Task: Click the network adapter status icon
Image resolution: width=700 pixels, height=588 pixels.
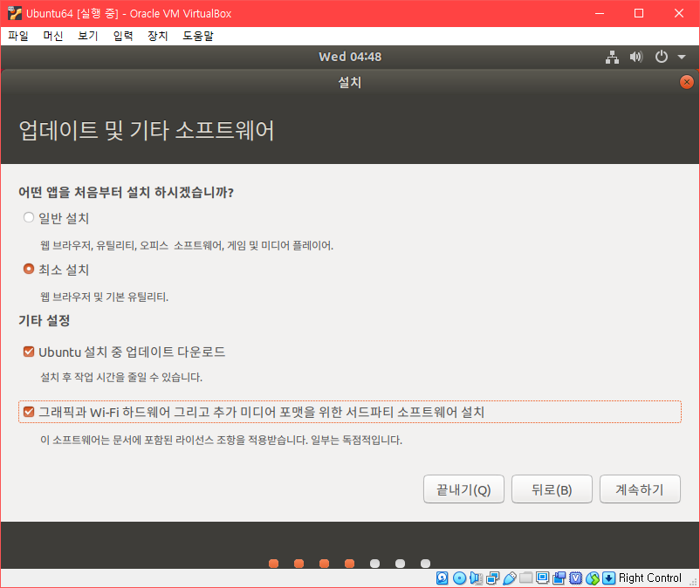Action: point(493,578)
